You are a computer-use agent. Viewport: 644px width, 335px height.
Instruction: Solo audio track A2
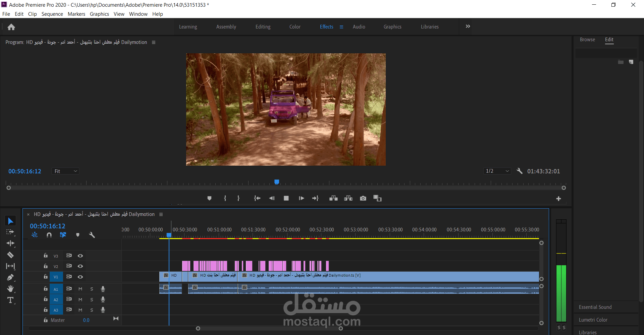click(92, 299)
